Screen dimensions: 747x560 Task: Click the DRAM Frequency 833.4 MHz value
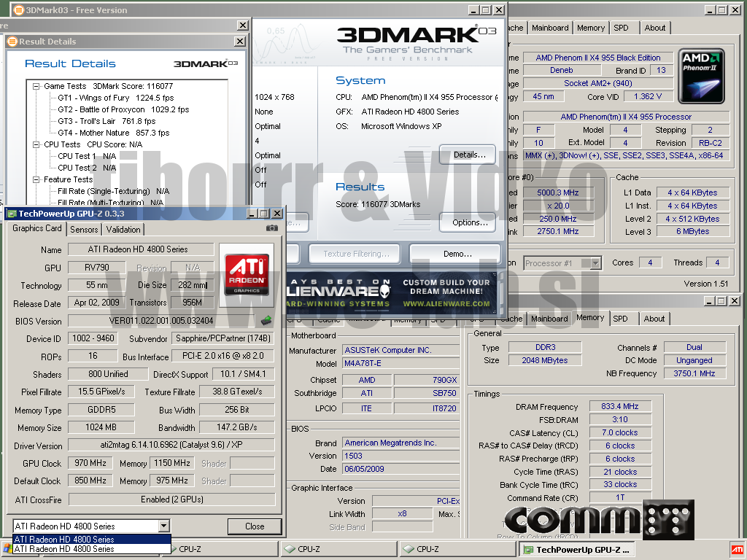[x=620, y=406]
